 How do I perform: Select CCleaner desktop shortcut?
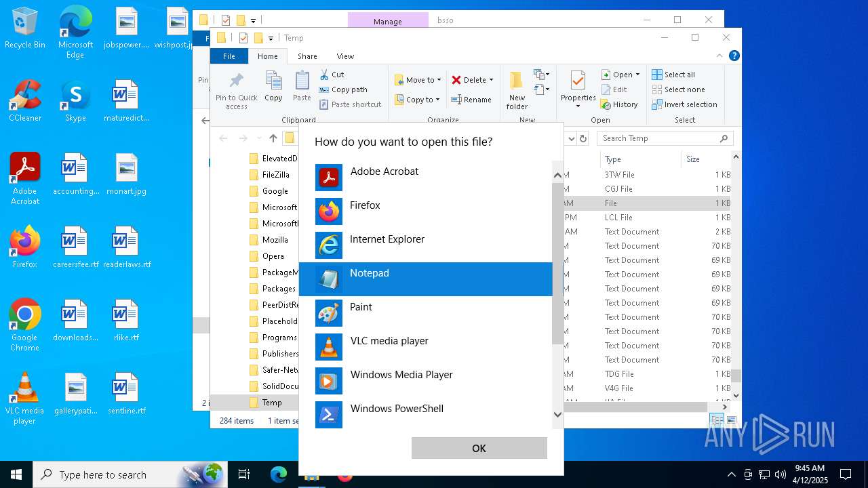coord(25,102)
